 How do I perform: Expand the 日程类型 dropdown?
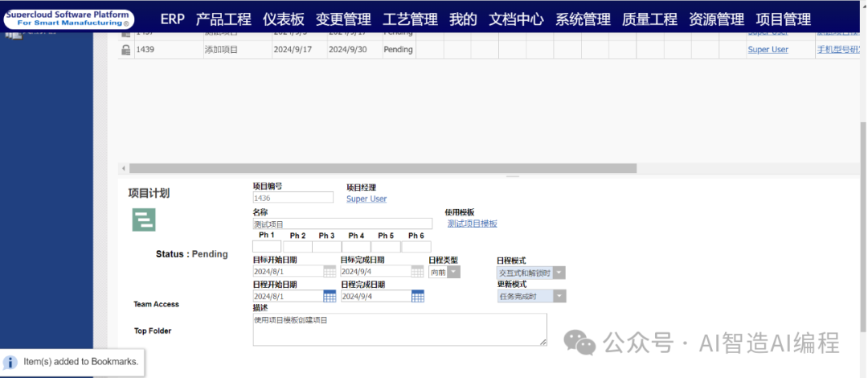[x=454, y=272]
